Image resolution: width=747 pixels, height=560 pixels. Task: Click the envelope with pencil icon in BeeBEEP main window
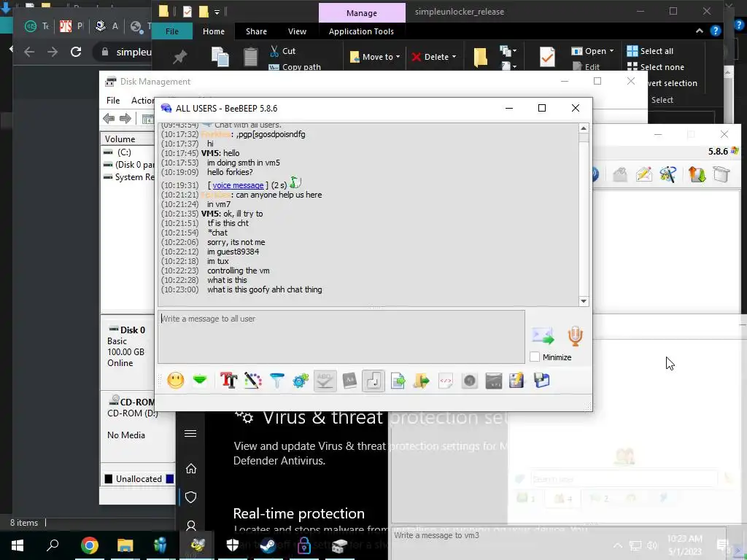tap(643, 174)
